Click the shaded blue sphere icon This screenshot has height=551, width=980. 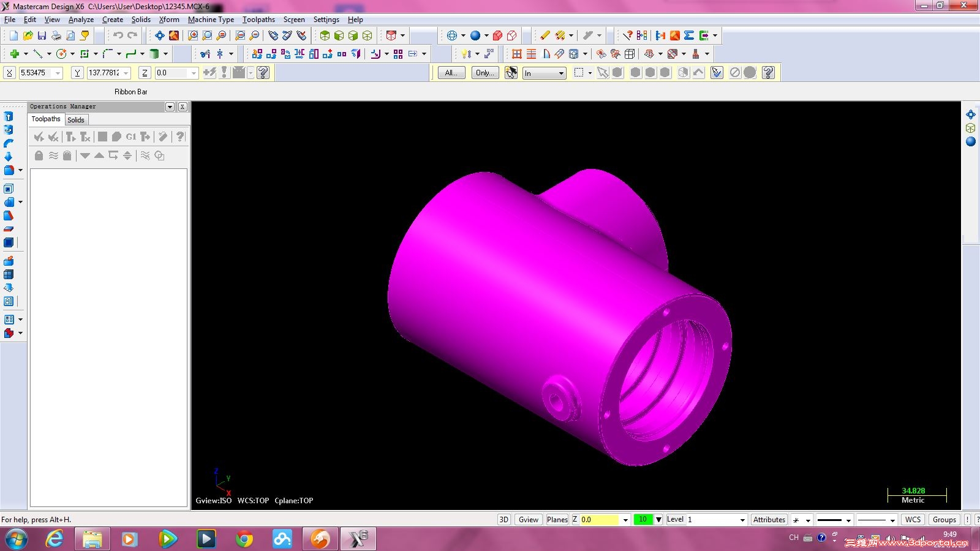(x=475, y=36)
